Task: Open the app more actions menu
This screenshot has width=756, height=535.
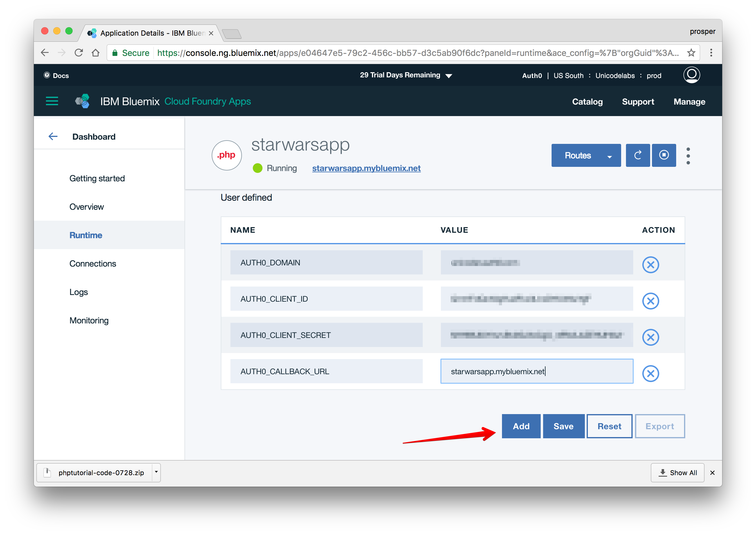Action: coord(688,156)
